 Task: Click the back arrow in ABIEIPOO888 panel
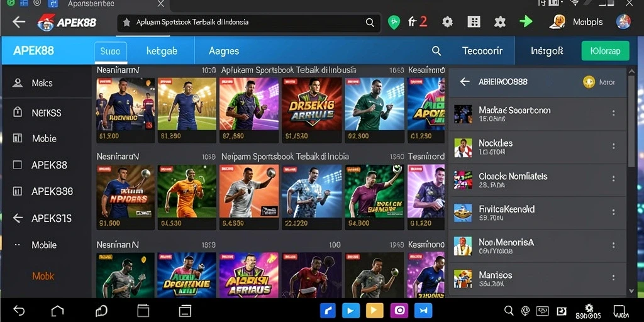[x=465, y=82]
